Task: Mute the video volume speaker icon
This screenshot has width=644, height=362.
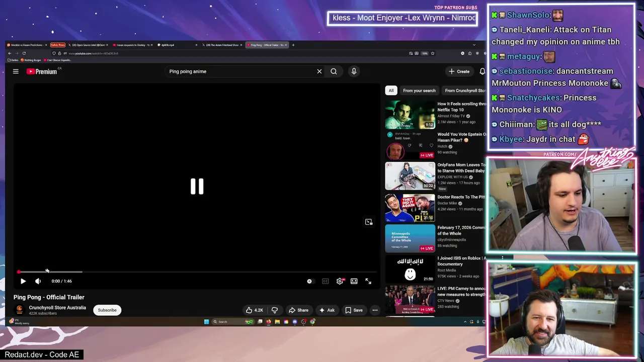Action: tap(38, 281)
